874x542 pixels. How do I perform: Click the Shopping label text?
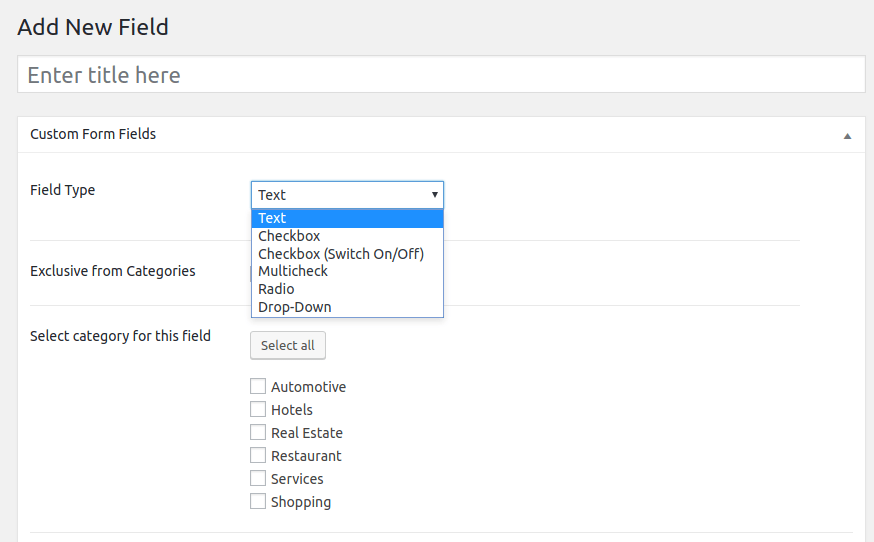pos(300,502)
